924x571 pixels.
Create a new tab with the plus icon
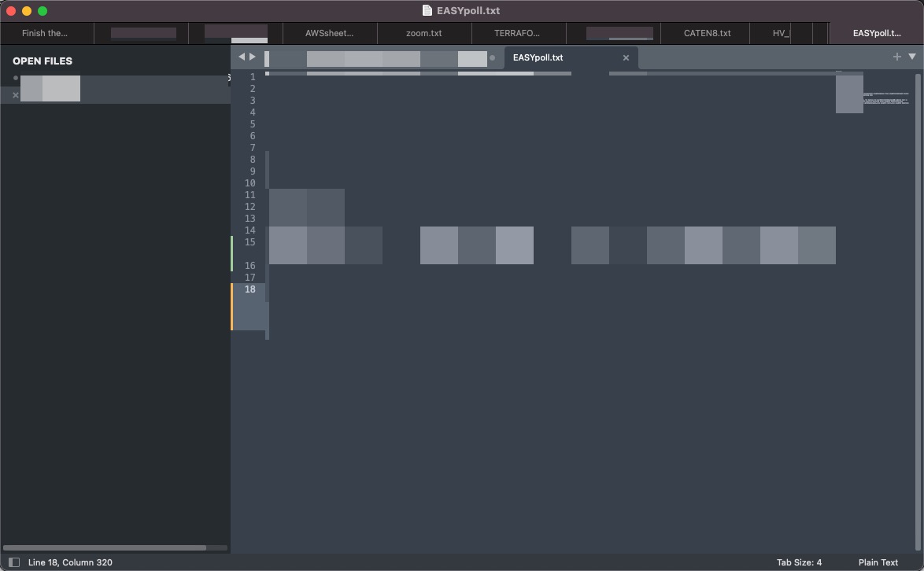(x=896, y=57)
